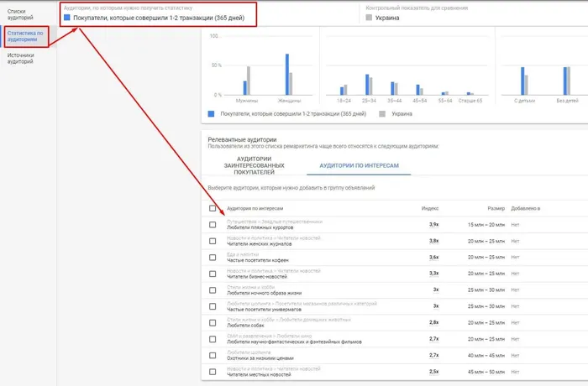Check the Охотники за низкими ценами row

click(213, 355)
